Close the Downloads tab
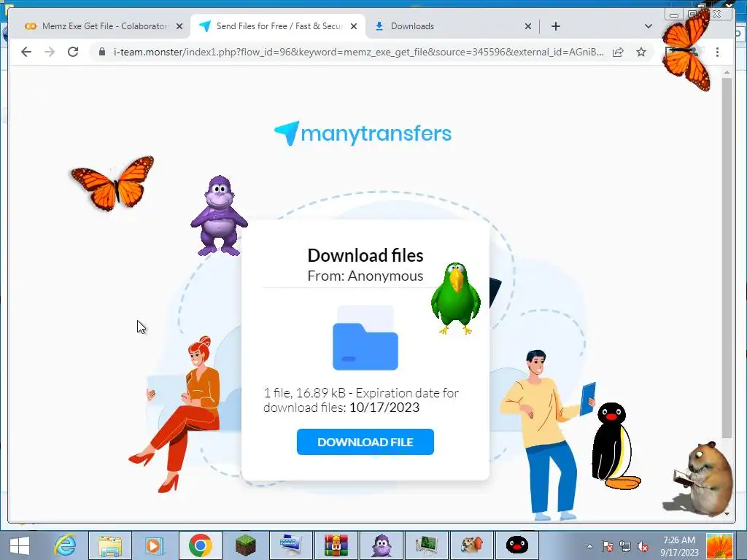 [528, 27]
